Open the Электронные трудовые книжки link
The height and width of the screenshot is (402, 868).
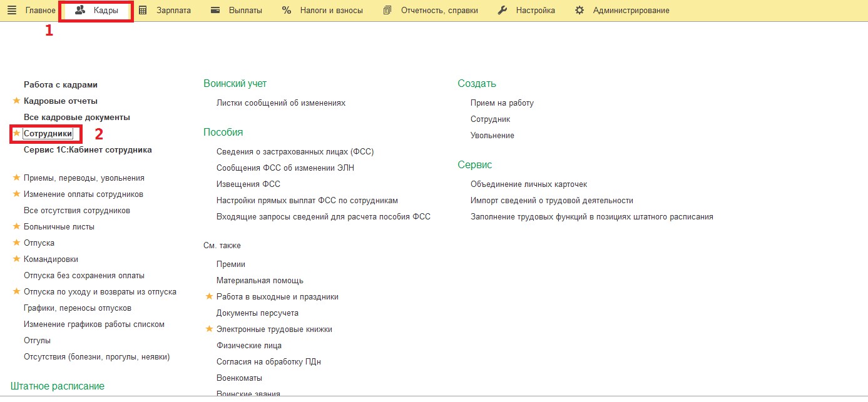(274, 329)
